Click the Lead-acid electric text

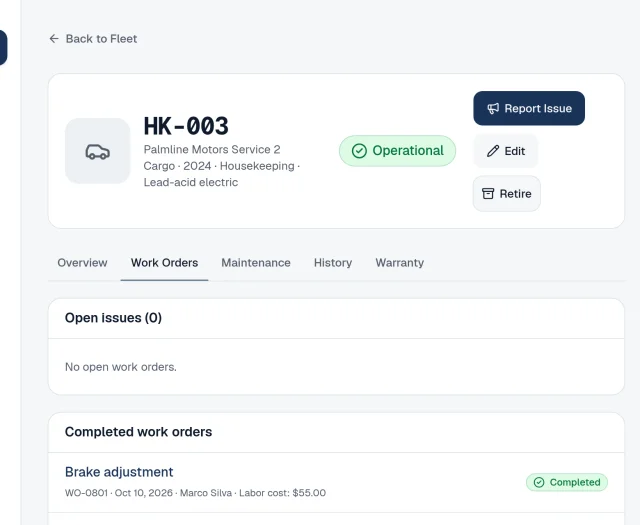coord(191,182)
